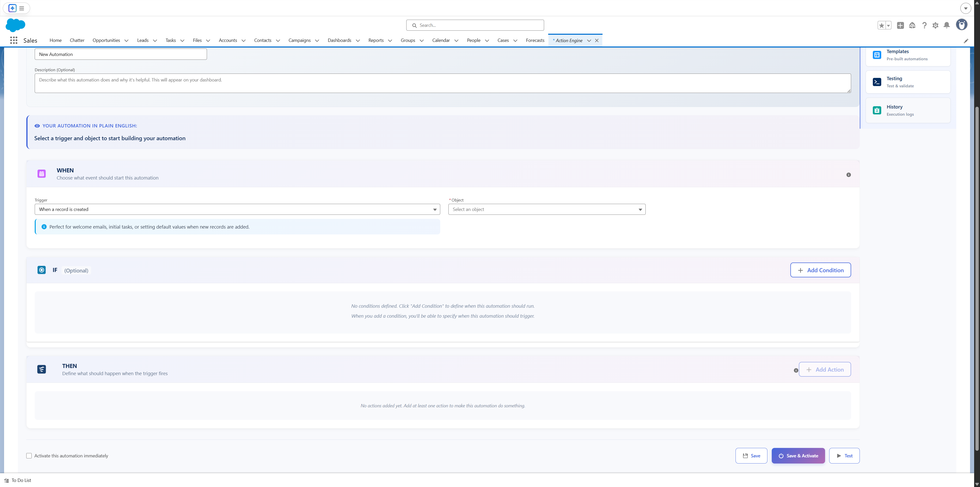Open Testing via the terminal icon
980x487 pixels.
[x=877, y=82]
